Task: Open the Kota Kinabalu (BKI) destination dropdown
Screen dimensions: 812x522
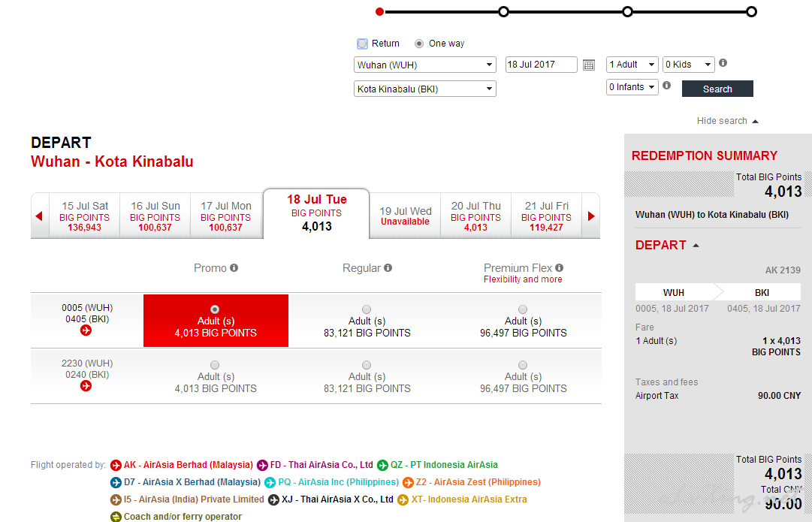Action: click(425, 89)
